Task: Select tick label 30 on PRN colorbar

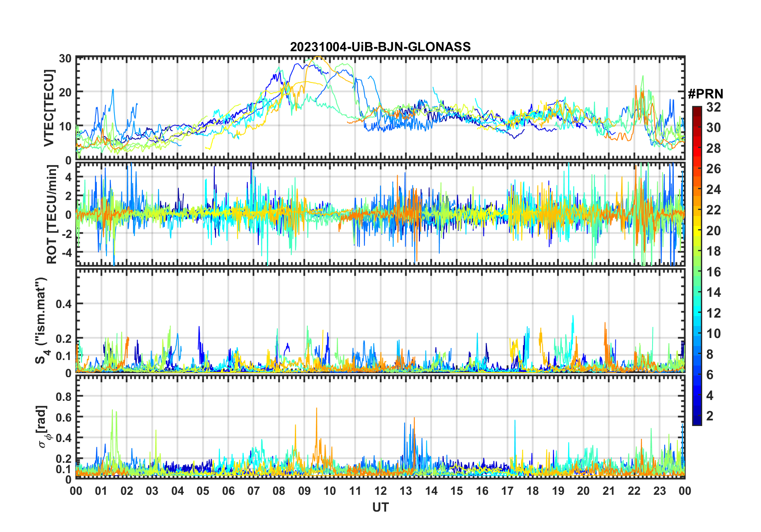Action: [x=713, y=128]
